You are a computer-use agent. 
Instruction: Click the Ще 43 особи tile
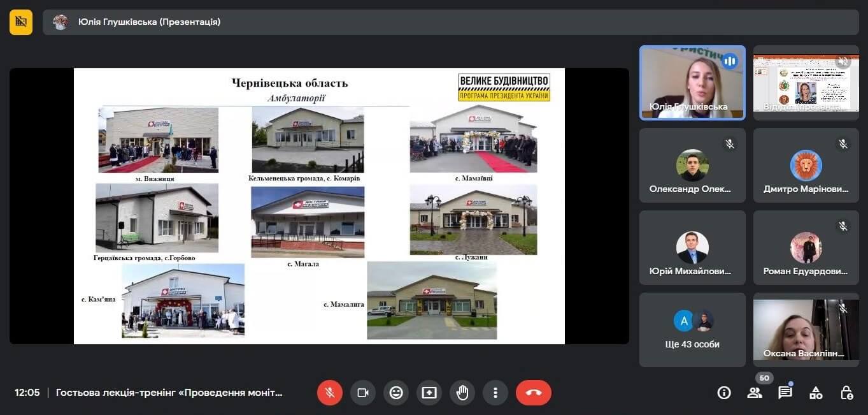coord(692,330)
